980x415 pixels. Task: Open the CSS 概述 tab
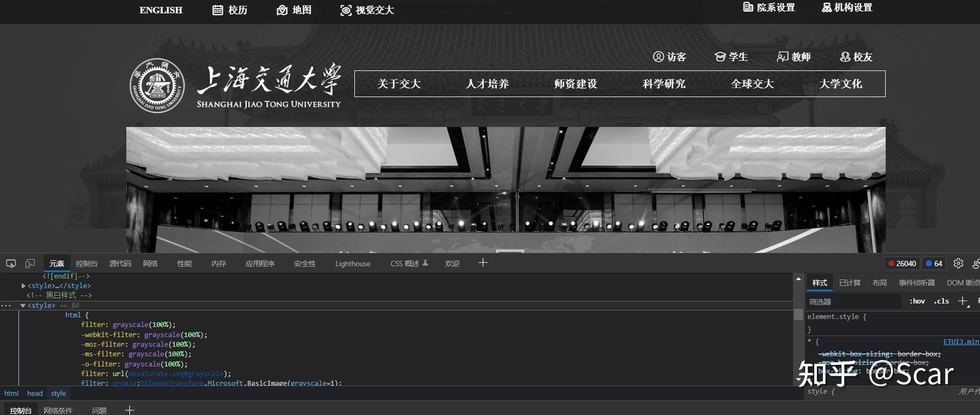(404, 264)
